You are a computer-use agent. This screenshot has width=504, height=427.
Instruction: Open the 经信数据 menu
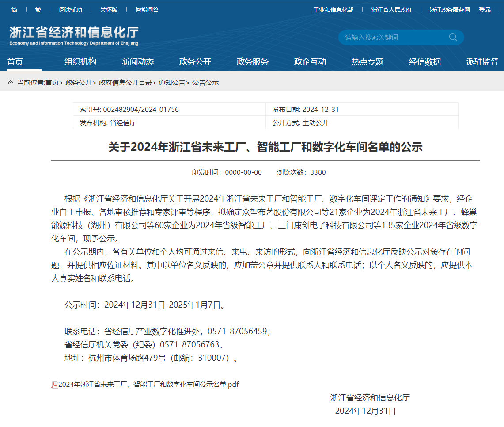point(425,62)
